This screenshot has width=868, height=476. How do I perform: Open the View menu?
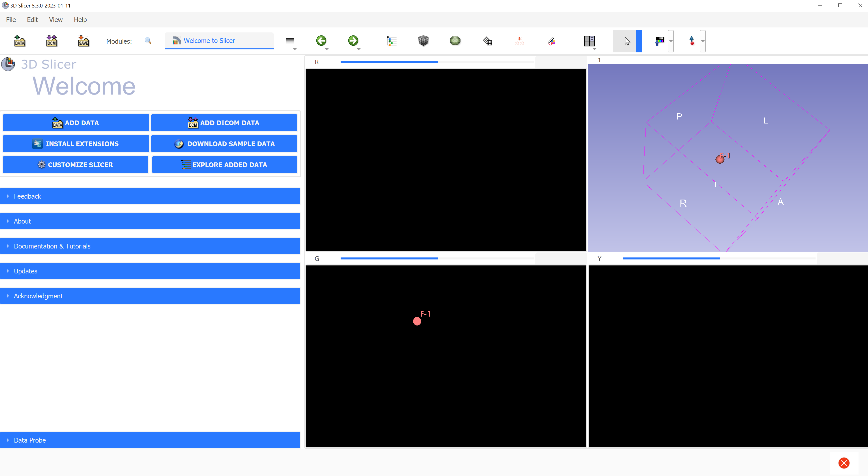click(x=56, y=19)
